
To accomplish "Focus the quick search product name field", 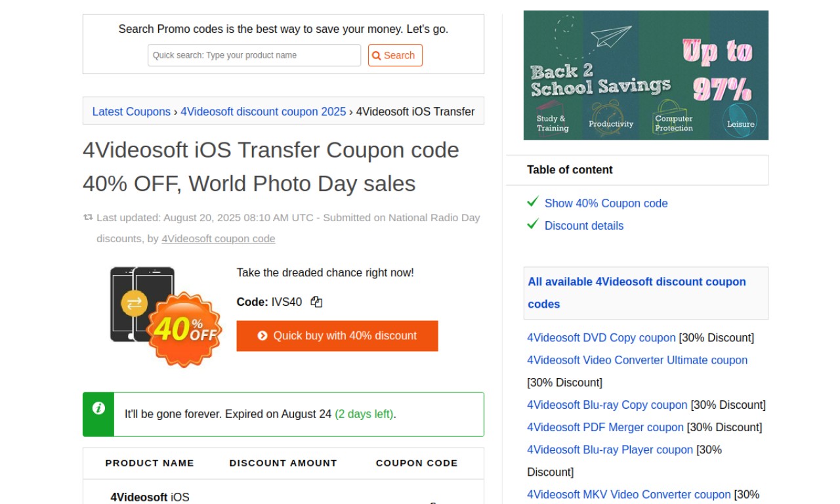I will [x=255, y=55].
